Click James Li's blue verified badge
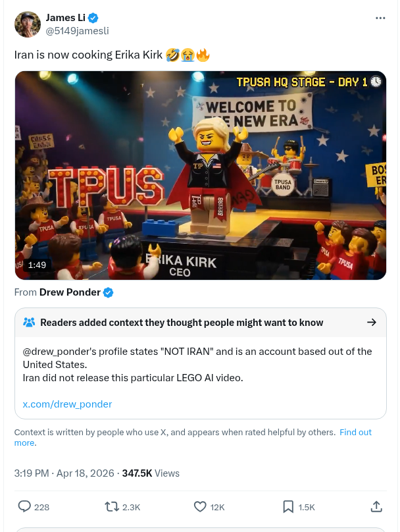This screenshot has height=532, width=400. tap(93, 18)
